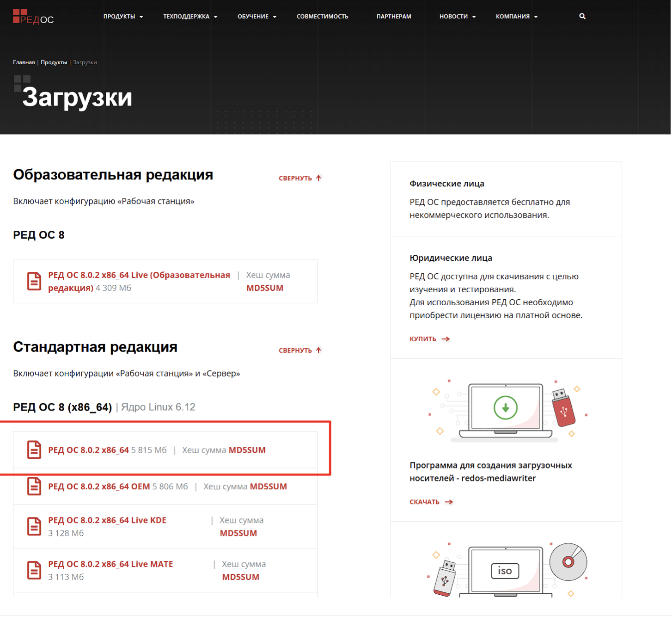Download РЕД ОС 8.0.2 x86_64 Live KDE
This screenshot has height=622, width=672.
[x=107, y=520]
